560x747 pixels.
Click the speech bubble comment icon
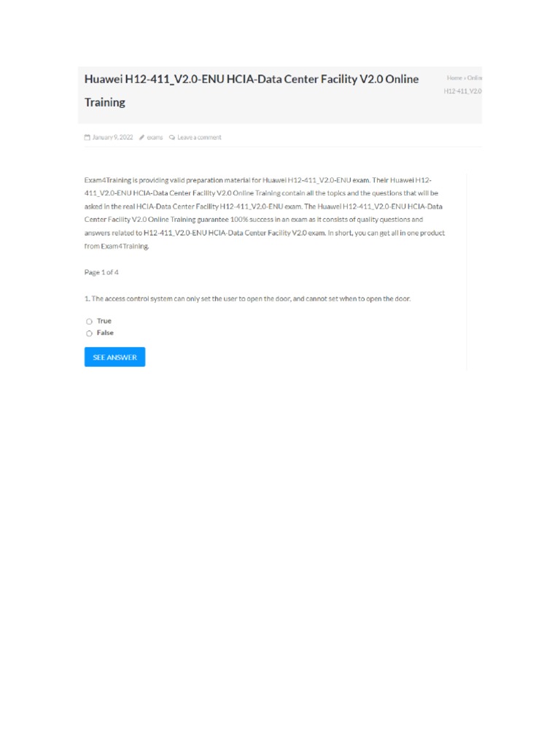(x=172, y=137)
